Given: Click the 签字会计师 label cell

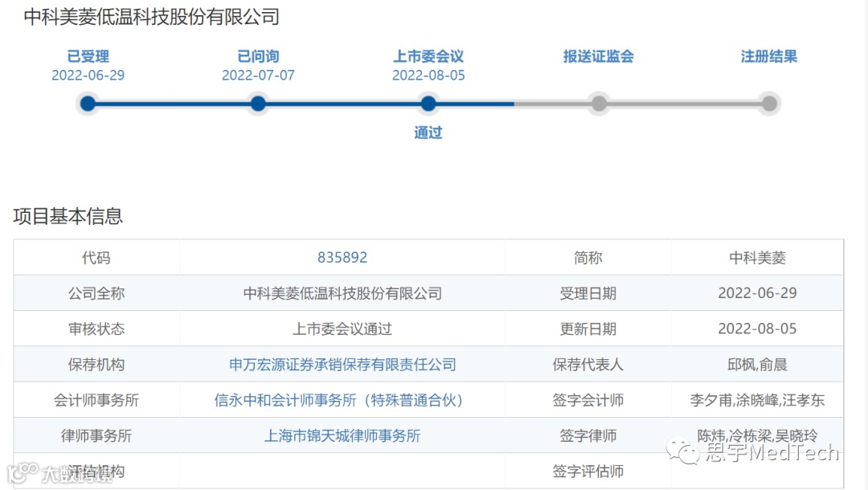Looking at the screenshot, I should (588, 400).
